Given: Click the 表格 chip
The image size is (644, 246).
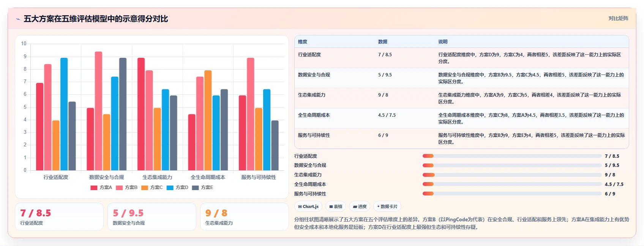Looking at the screenshot, I should pos(336,206).
